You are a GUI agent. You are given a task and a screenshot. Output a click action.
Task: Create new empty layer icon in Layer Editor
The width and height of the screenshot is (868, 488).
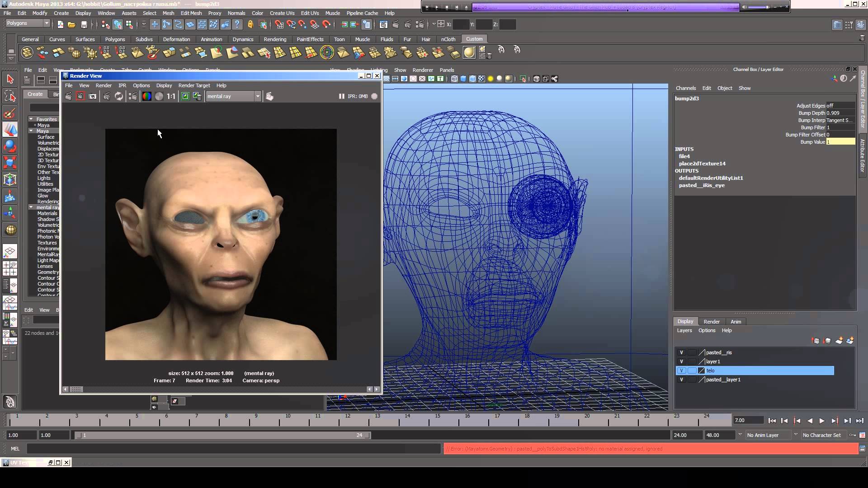point(839,341)
